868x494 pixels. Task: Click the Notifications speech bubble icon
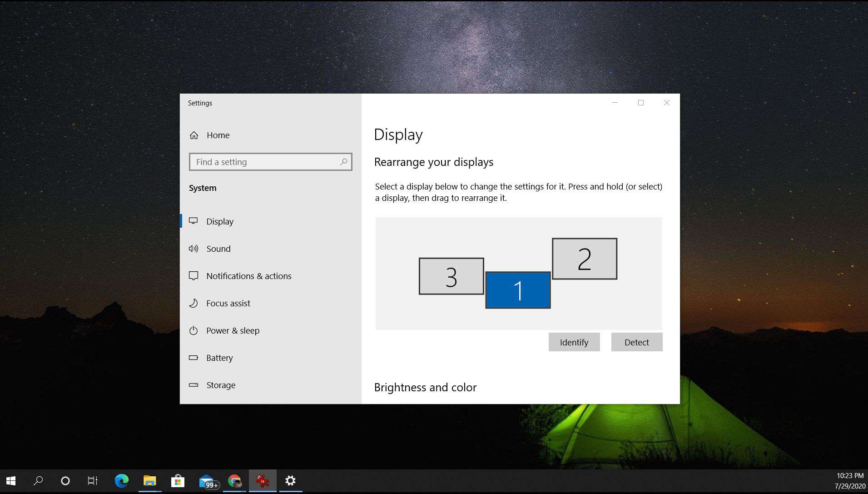pyautogui.click(x=193, y=276)
